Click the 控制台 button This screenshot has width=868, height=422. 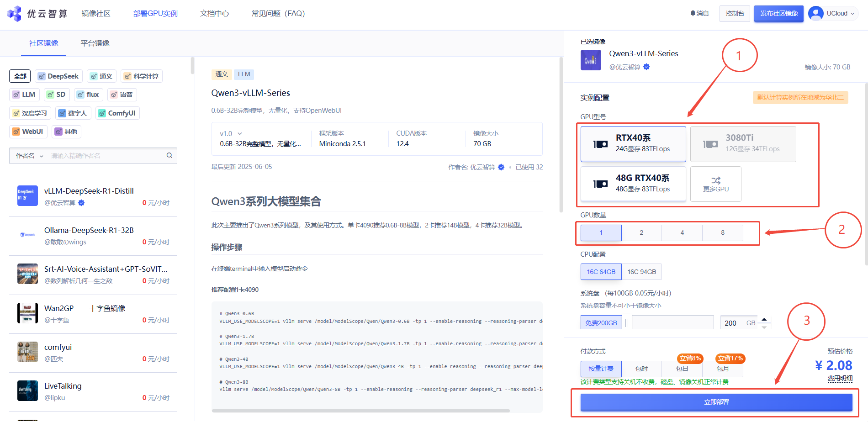[x=735, y=14]
